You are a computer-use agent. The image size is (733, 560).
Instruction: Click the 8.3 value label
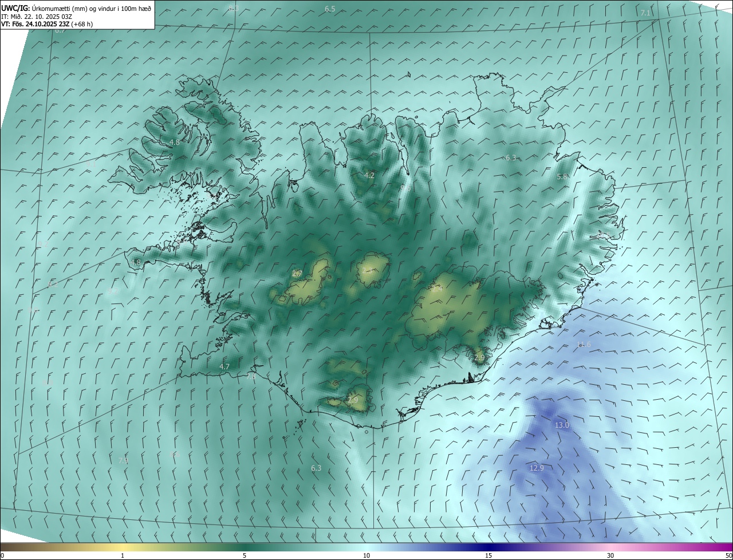[x=233, y=8]
